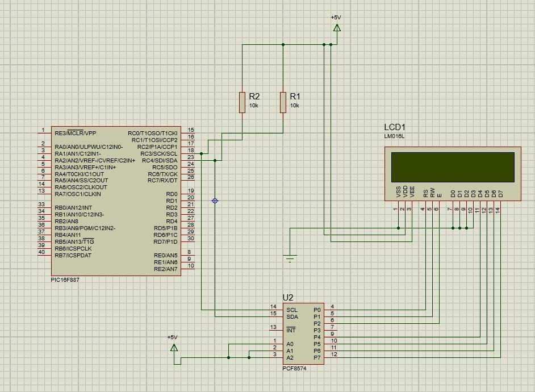Select the +5V power symbol near U2

coord(175,347)
